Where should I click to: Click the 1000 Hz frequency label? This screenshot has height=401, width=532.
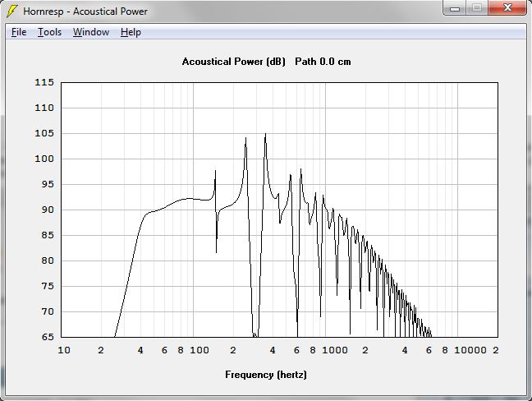(334, 350)
